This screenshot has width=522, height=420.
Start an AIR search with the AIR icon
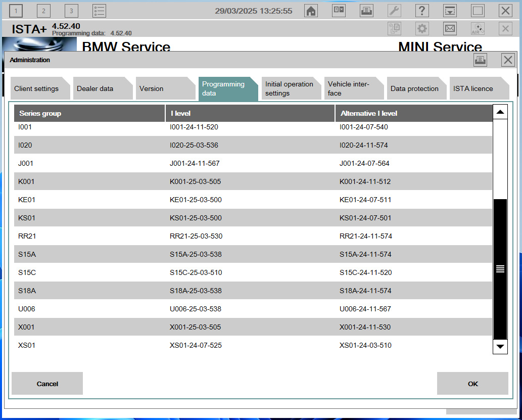click(477, 29)
